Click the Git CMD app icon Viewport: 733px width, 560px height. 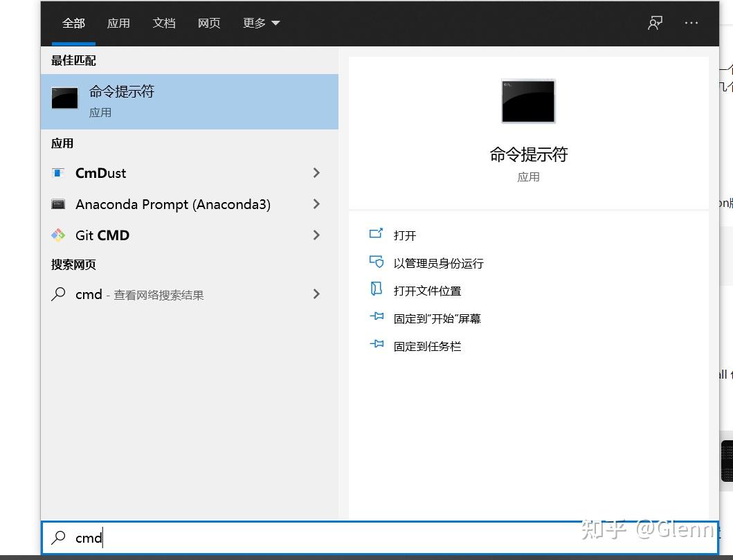[x=58, y=235]
